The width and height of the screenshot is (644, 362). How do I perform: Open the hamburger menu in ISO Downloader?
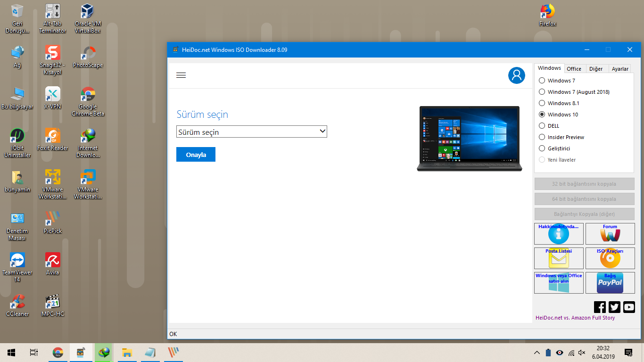pyautogui.click(x=181, y=75)
